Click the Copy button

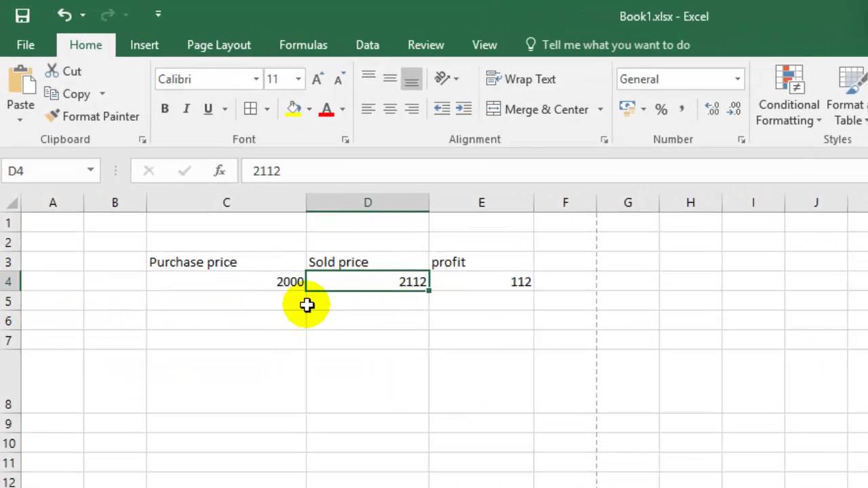(67, 94)
